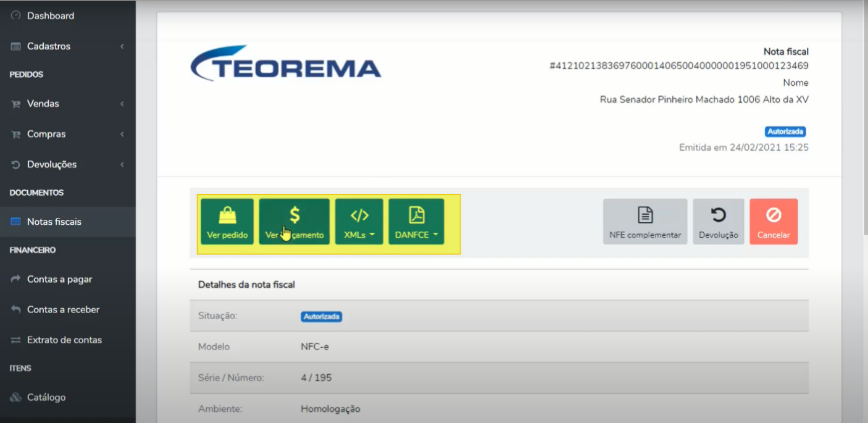Expand the Devoluções chevron arrow
Image resolution: width=868 pixels, height=423 pixels.
tap(122, 164)
